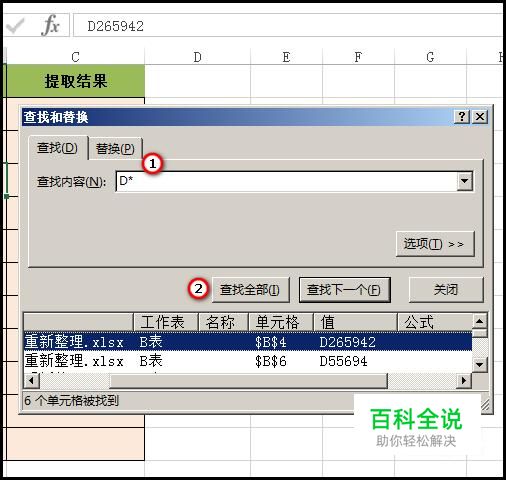This screenshot has height=480, width=506.
Task: Click the 单元格 column header in results
Action: tap(281, 322)
